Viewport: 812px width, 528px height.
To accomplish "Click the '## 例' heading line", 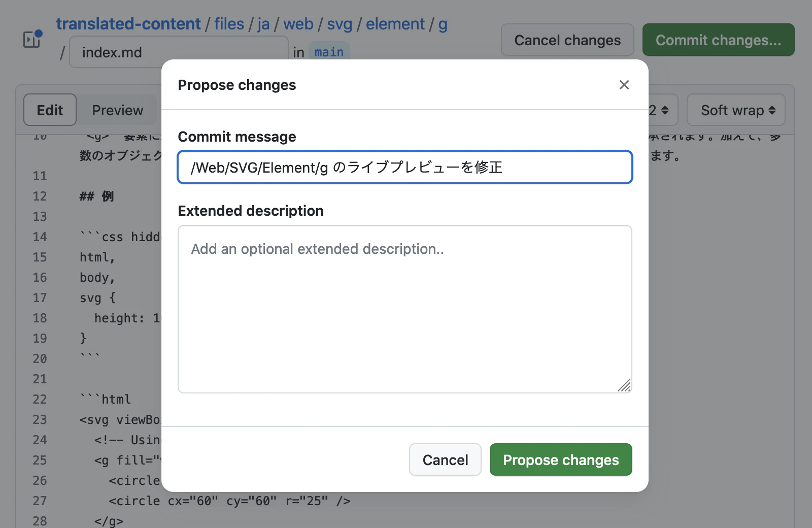I will 96,196.
